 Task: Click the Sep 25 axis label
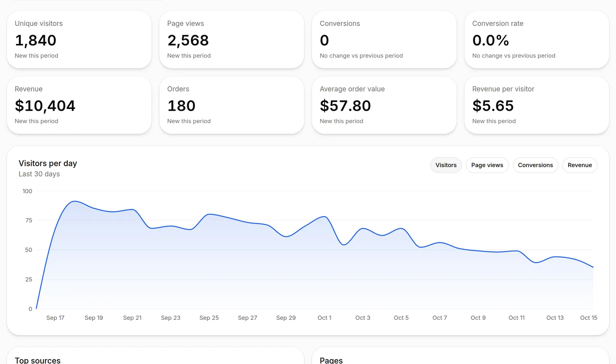[x=209, y=318]
